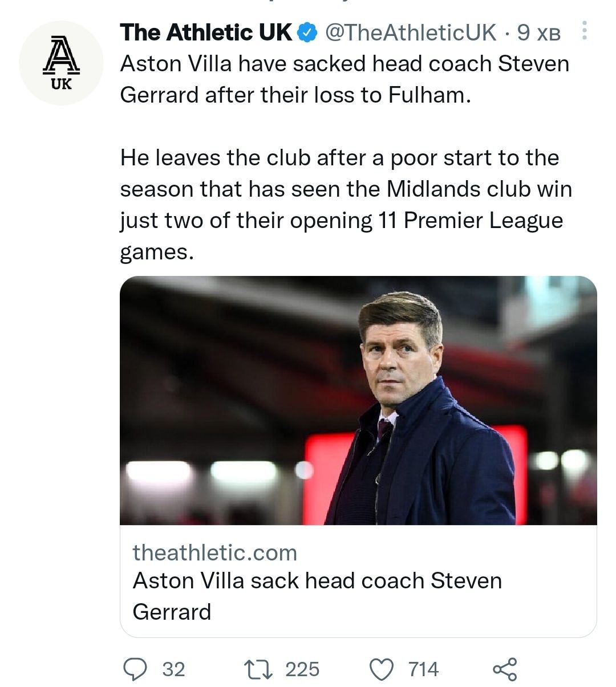Open The Athletic UK display name
Viewport: 616px width, 687px height.
206,33
